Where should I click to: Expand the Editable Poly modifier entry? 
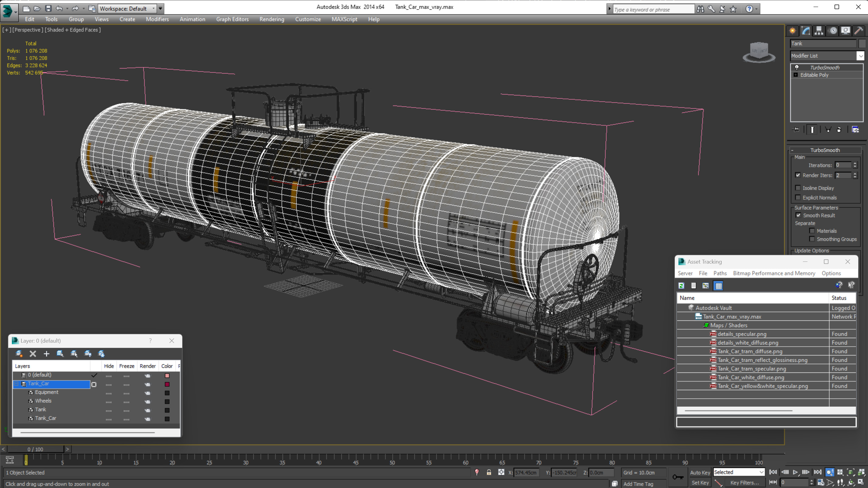[x=796, y=75]
